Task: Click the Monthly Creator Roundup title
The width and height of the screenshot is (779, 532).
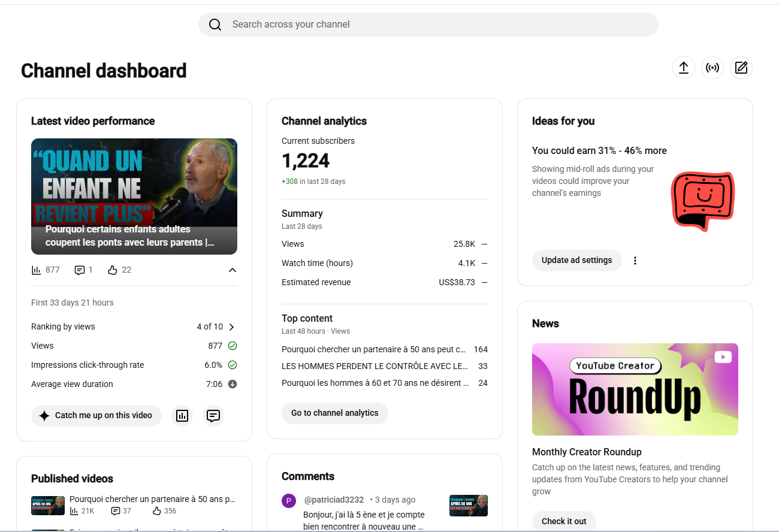Action: pos(587,452)
